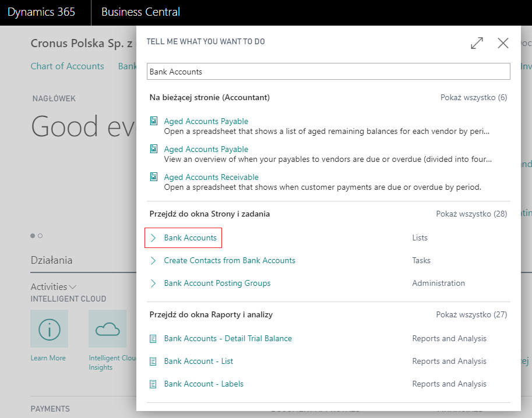Show all 6 results on current page
Screen dimensions: 532x418
click(474, 98)
